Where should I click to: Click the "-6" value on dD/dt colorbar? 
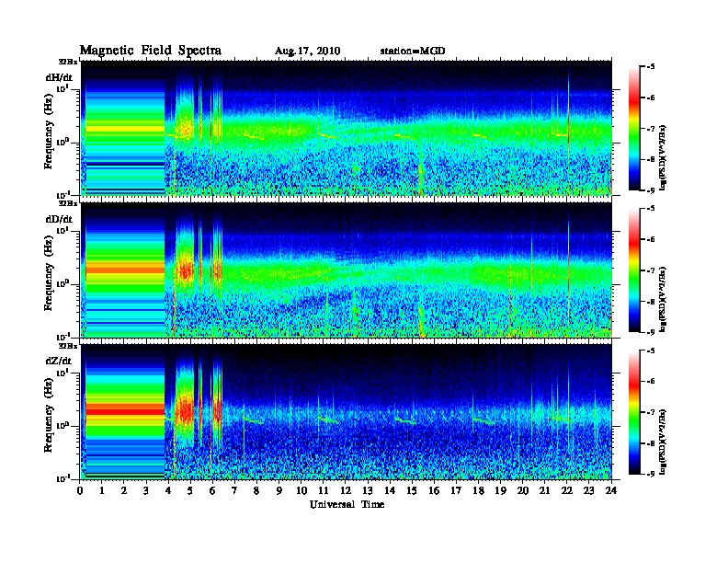(651, 240)
